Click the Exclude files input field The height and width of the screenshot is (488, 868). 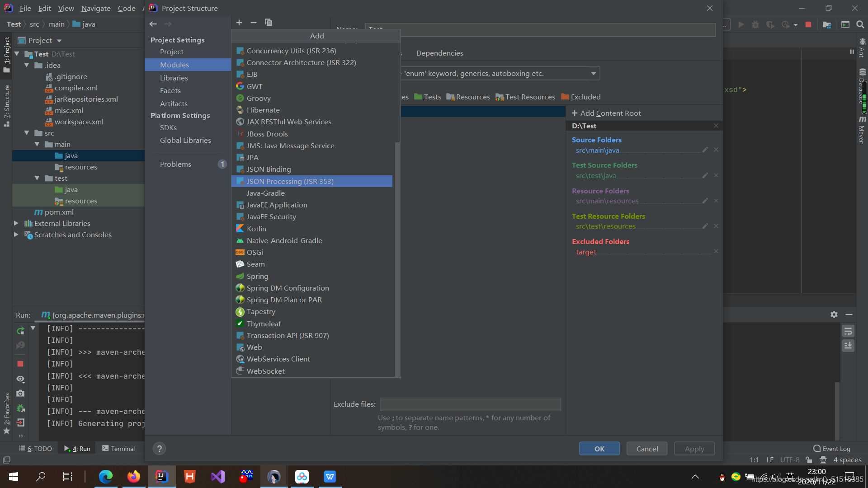click(x=470, y=404)
